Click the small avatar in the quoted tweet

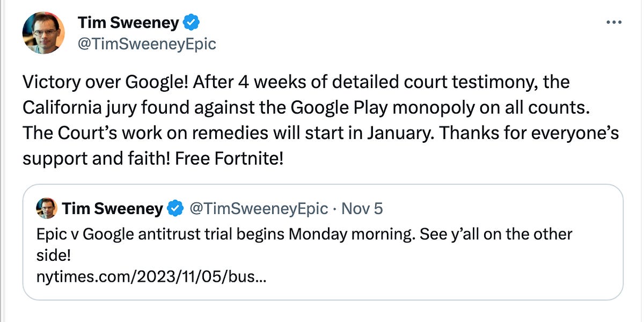47,208
